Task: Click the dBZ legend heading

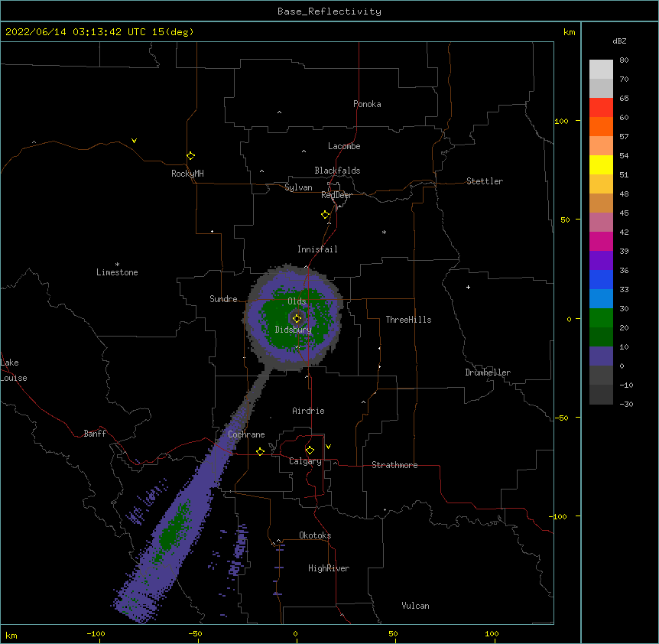Action: click(x=619, y=41)
